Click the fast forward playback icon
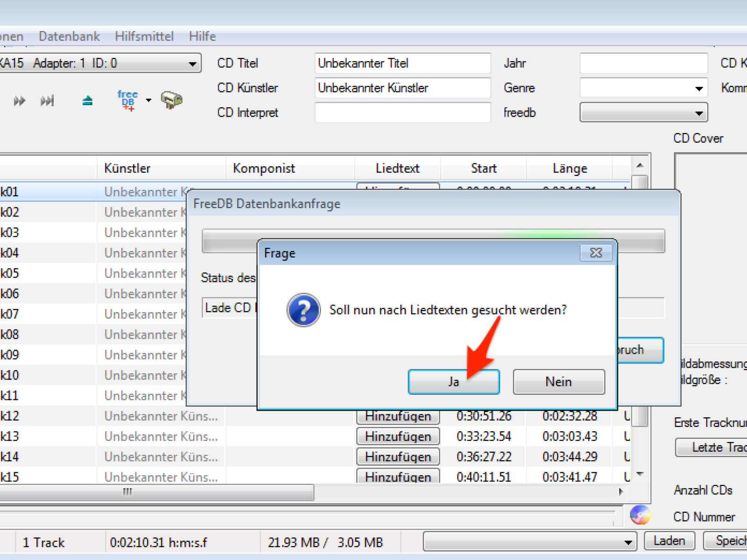747x560 pixels. pyautogui.click(x=19, y=101)
